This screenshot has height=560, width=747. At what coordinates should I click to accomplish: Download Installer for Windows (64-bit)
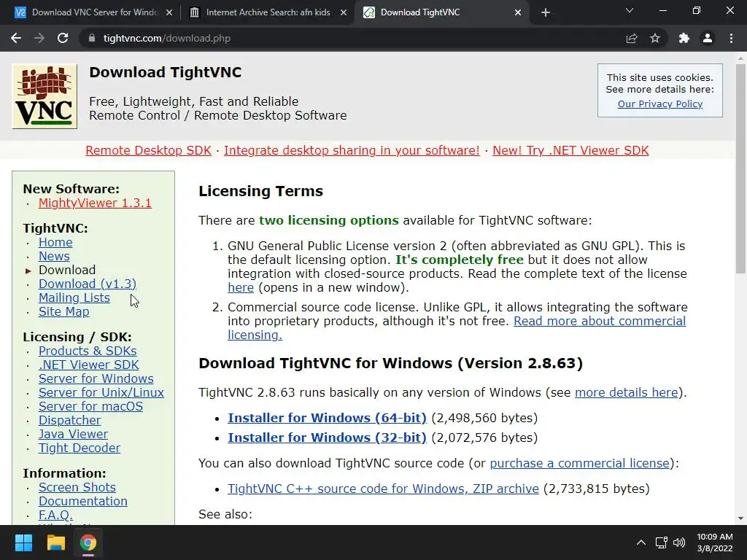click(327, 418)
